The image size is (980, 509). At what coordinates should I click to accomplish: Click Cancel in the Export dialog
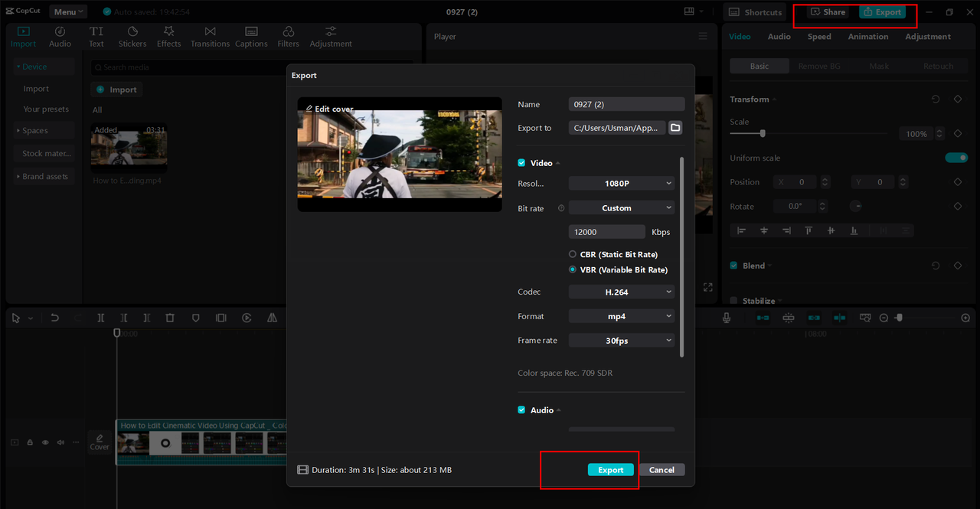pos(661,470)
